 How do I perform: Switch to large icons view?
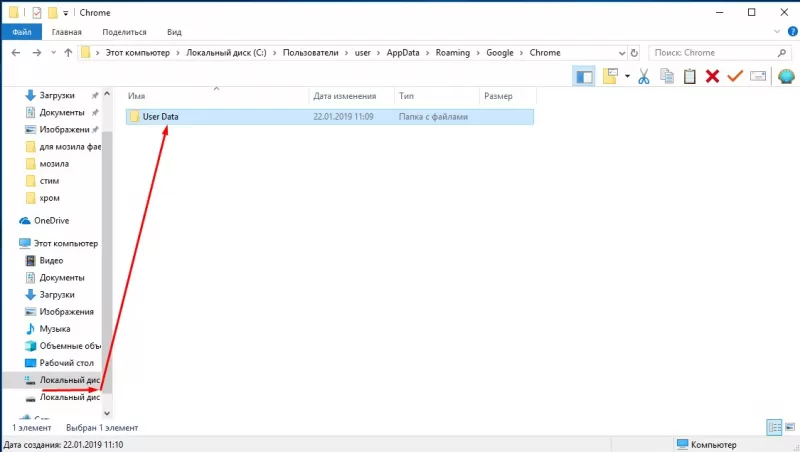(x=790, y=427)
